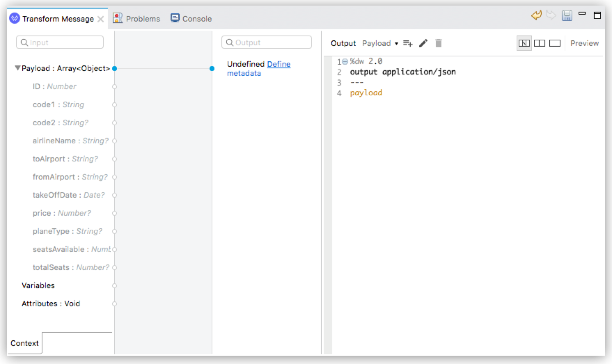Toggle the tree-and-code combined view layout
Screen dimensions: 612x364
pyautogui.click(x=524, y=43)
